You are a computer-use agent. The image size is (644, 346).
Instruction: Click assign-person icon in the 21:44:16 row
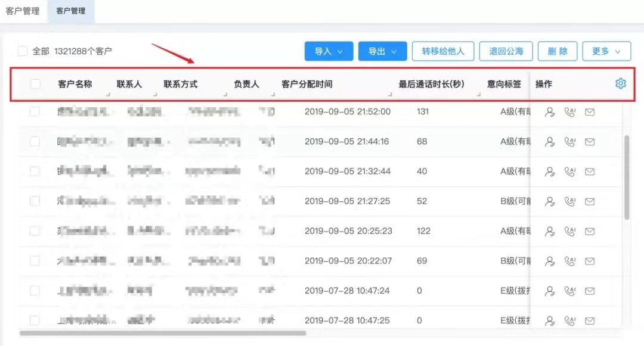coord(550,142)
